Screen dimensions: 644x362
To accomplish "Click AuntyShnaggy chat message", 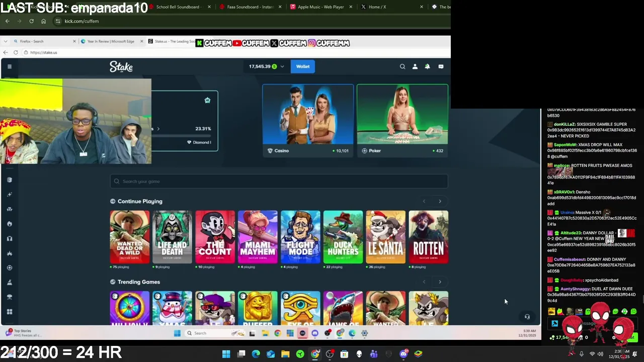I will [x=592, y=295].
